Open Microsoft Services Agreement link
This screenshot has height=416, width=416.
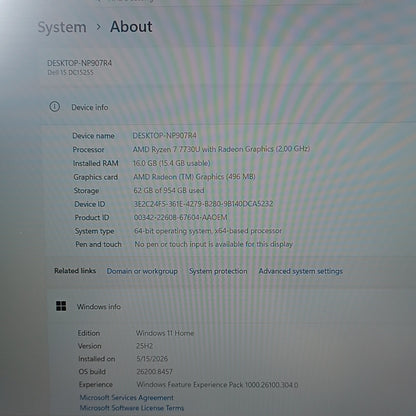[x=127, y=397]
